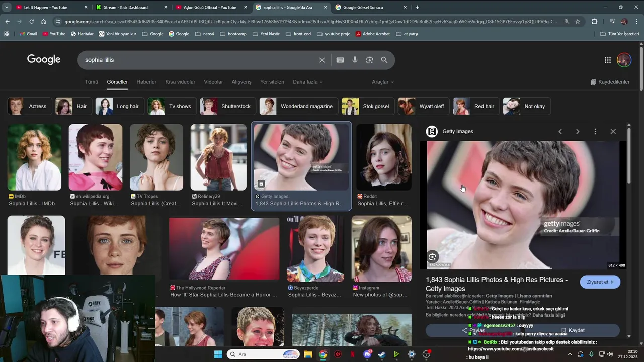Screen dimensions: 644x362
Task: Filter by Wonderland magazine chip
Action: 298,106
